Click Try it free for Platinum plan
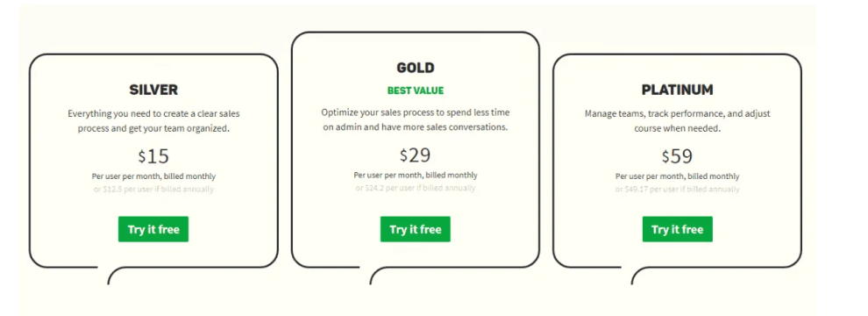Viewport: 868px width, 316px height. (x=678, y=229)
